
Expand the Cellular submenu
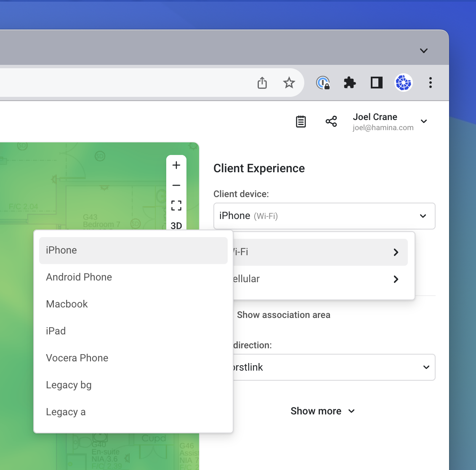coord(320,279)
